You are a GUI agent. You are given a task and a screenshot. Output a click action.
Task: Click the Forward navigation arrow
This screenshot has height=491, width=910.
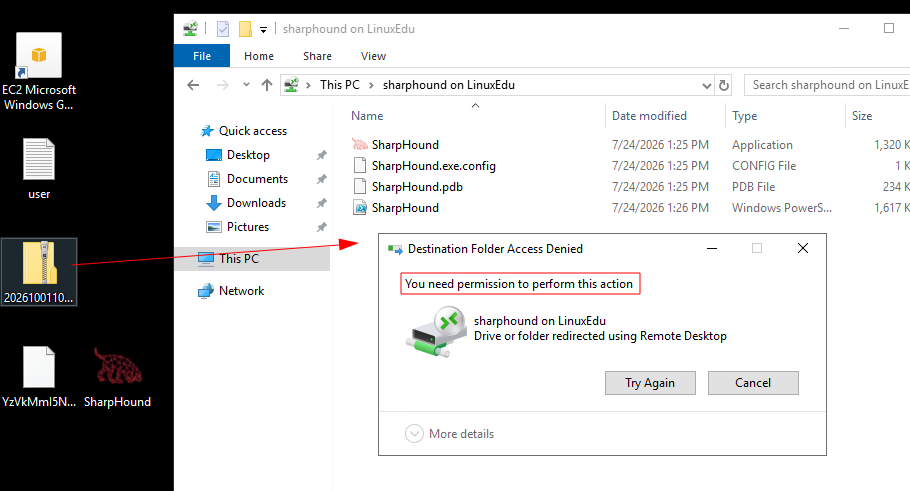pyautogui.click(x=222, y=85)
